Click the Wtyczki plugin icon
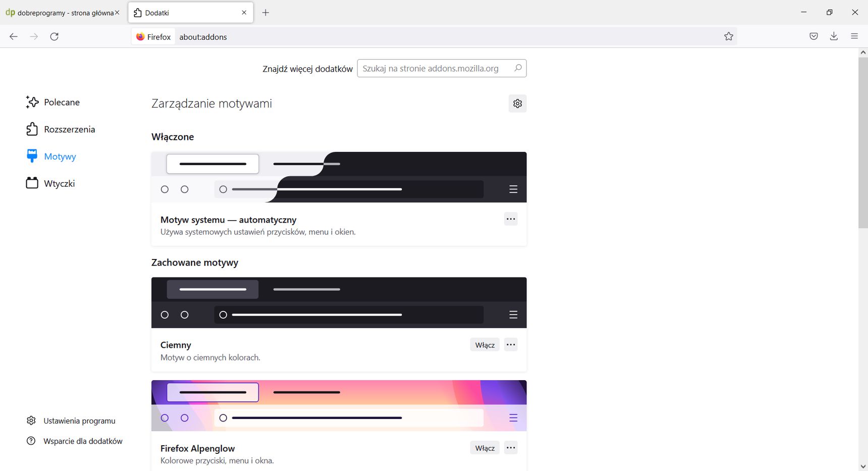 click(x=32, y=183)
